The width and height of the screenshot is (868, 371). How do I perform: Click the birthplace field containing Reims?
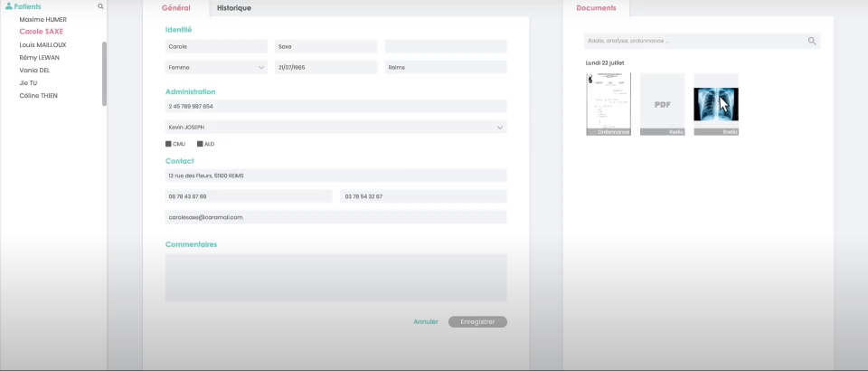click(446, 68)
